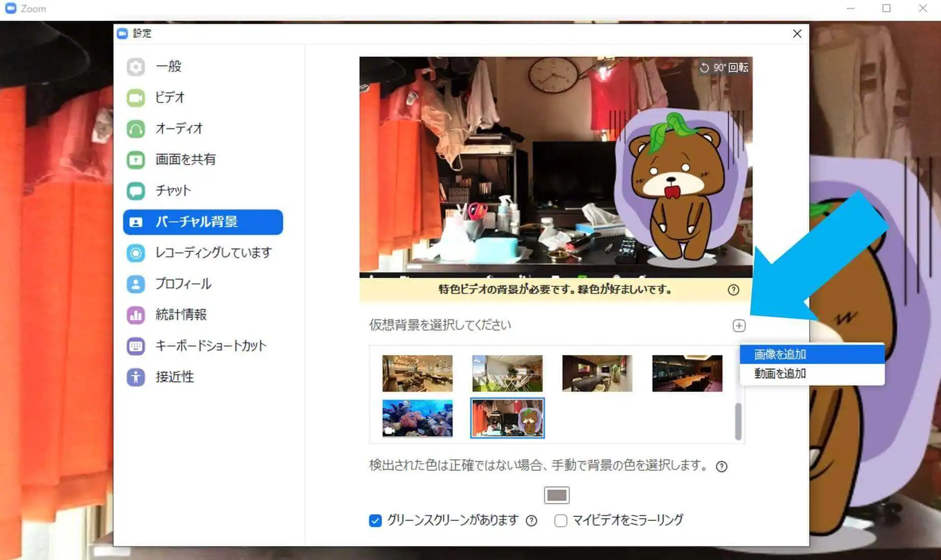Select the バーチャル背景 tab

(203, 222)
